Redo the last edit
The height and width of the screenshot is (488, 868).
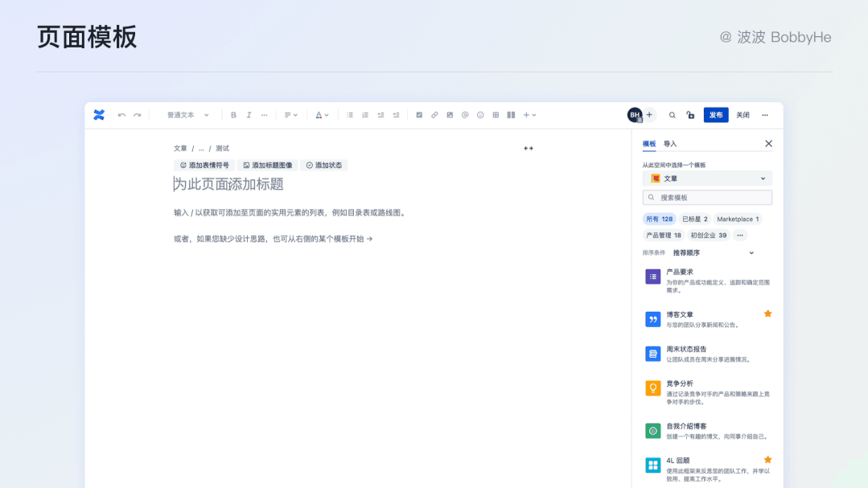tap(138, 115)
